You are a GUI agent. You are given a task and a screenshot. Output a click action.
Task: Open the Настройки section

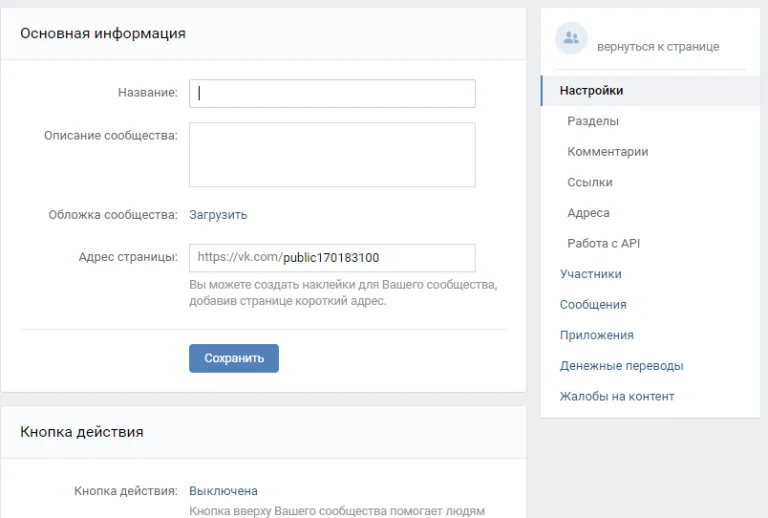tap(650, 91)
